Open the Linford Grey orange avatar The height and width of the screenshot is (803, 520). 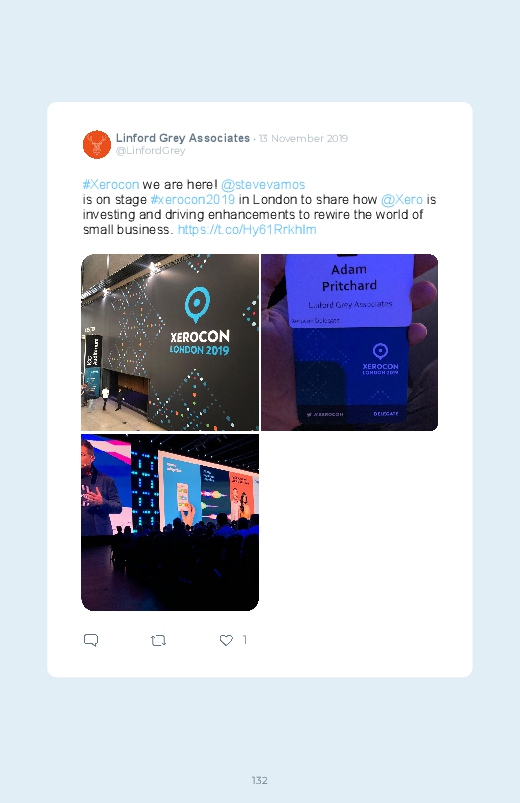pyautogui.click(x=97, y=144)
